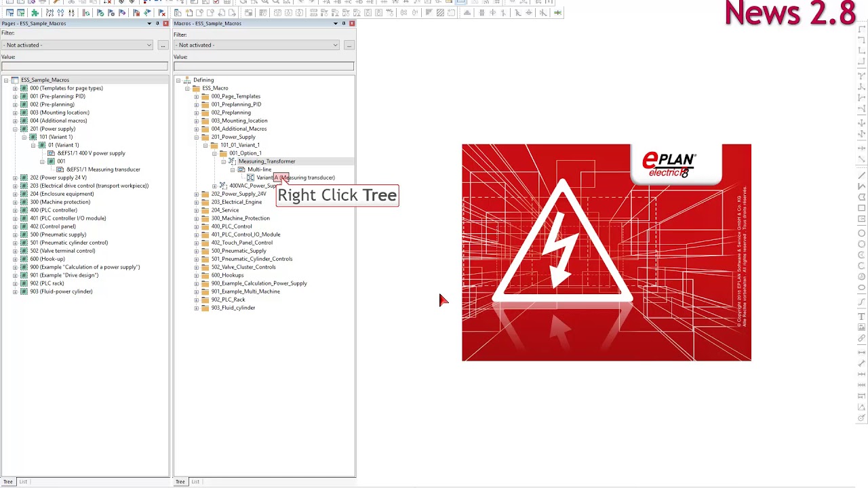The width and height of the screenshot is (868, 488).
Task: Click the green symbol icon ending the top toolbar
Action: tap(558, 13)
